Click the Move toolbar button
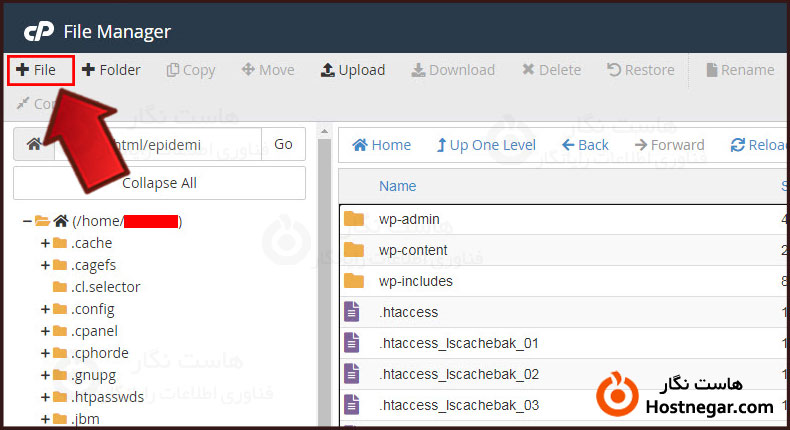Image resolution: width=790 pixels, height=430 pixels. pos(268,70)
